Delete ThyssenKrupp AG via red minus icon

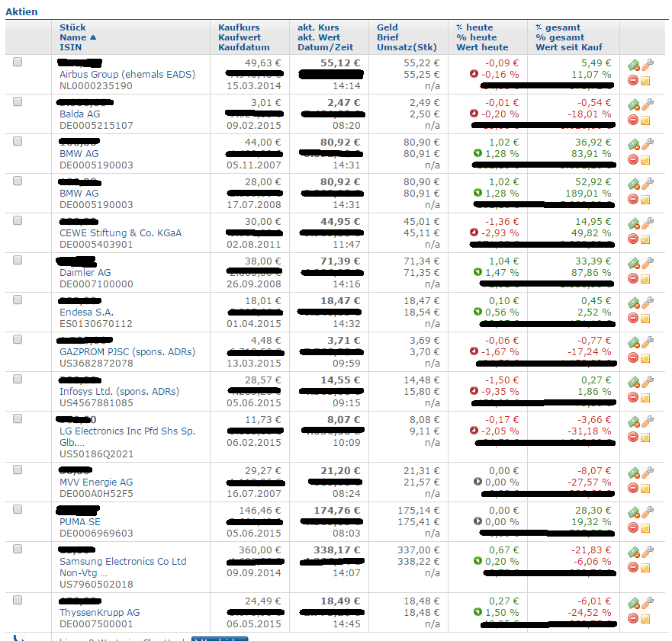(633, 618)
